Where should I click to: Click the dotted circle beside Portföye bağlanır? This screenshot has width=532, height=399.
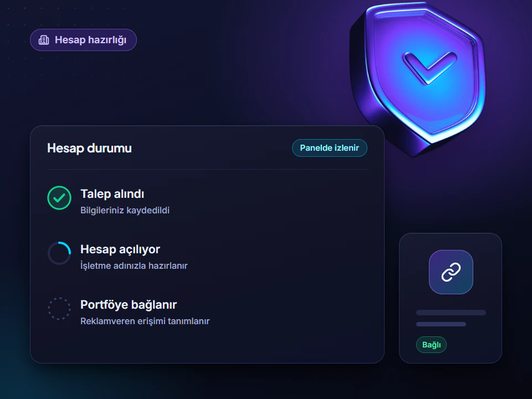click(x=59, y=309)
